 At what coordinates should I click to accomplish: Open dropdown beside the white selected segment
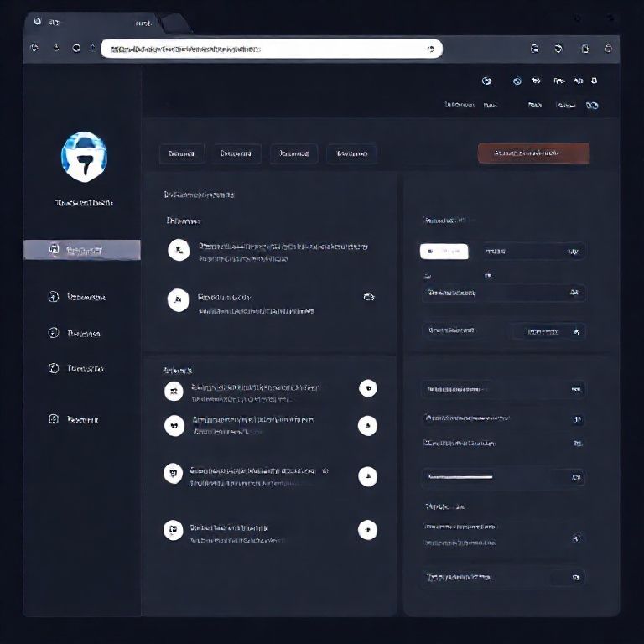[x=532, y=251]
